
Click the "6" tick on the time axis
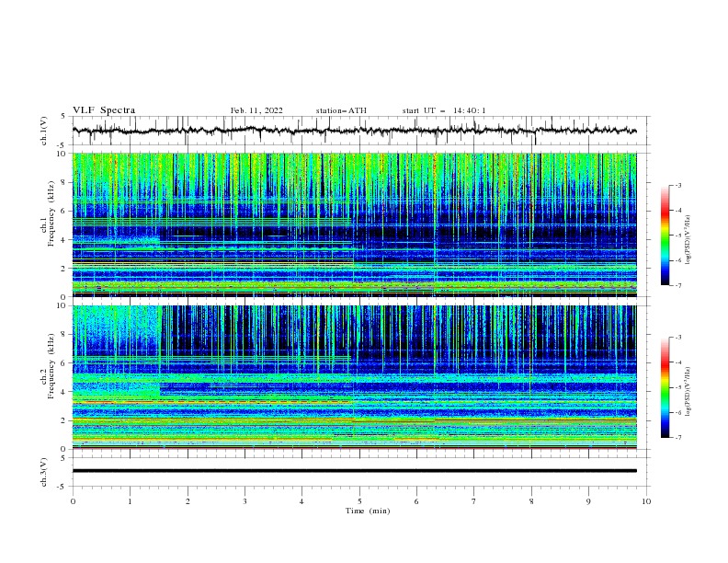(x=416, y=501)
